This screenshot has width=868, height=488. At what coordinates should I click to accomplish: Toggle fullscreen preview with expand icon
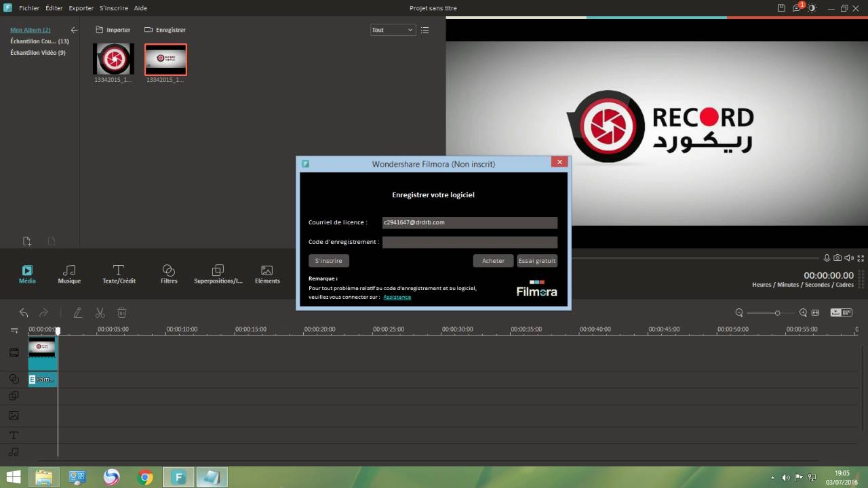(x=860, y=258)
